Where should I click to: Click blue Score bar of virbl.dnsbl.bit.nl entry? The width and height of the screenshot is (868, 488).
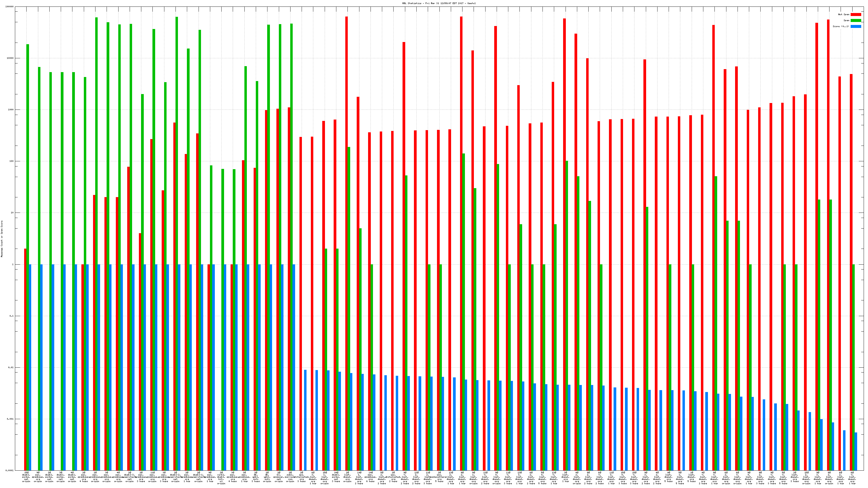[225, 367]
